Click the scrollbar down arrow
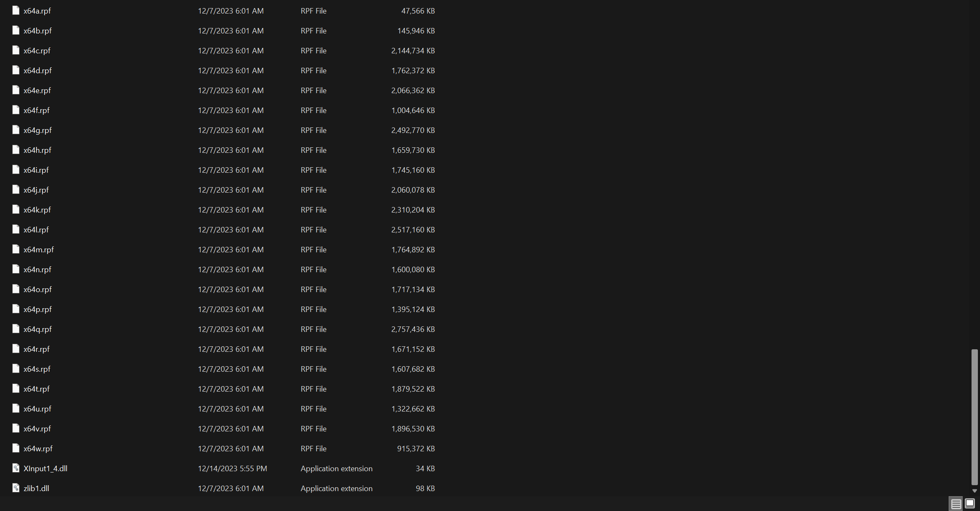The width and height of the screenshot is (980, 511). tap(974, 491)
